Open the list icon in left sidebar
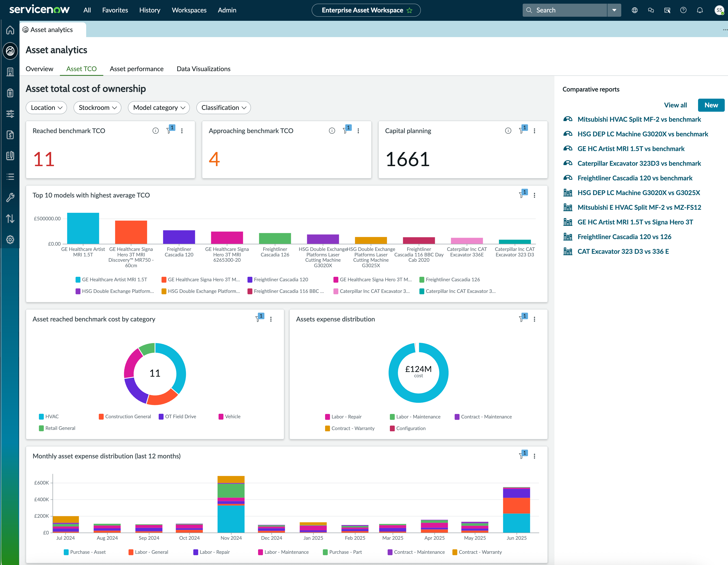The height and width of the screenshot is (565, 728). point(10,177)
